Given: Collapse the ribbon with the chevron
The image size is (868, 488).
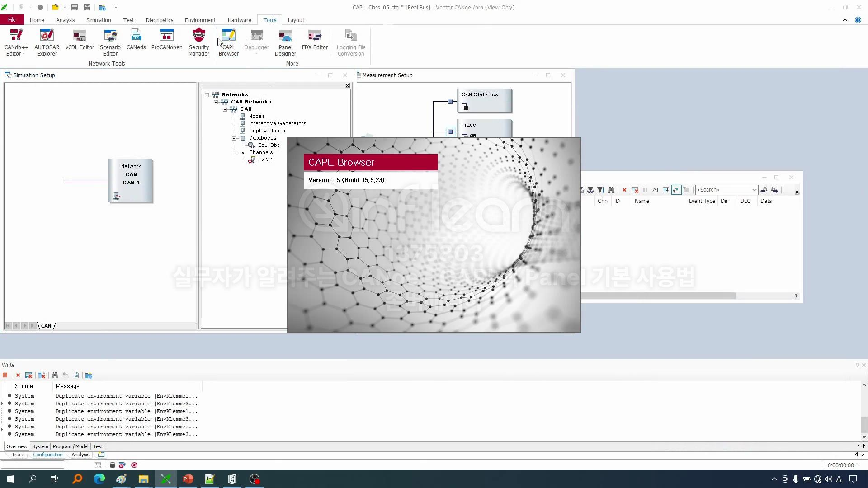Looking at the screenshot, I should click(x=845, y=20).
